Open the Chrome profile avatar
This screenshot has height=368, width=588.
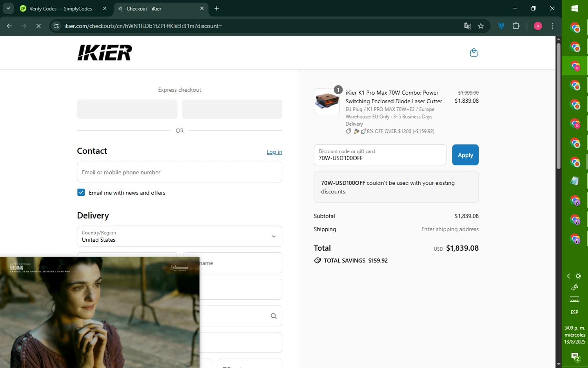538,26
